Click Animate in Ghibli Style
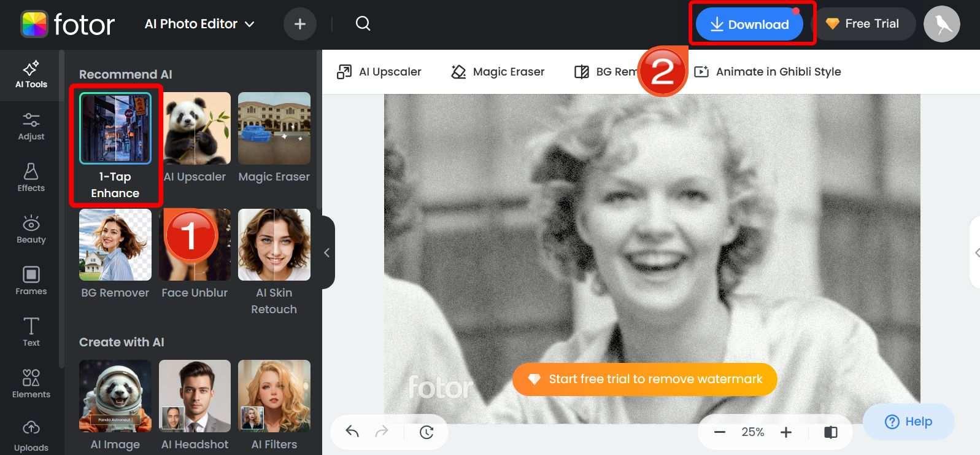The height and width of the screenshot is (455, 980). tap(767, 72)
